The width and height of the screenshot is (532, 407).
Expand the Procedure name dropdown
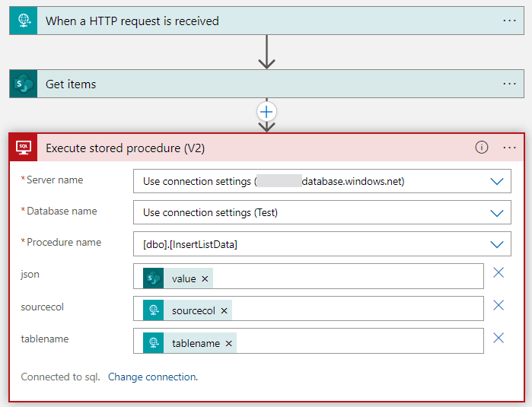[x=497, y=244]
